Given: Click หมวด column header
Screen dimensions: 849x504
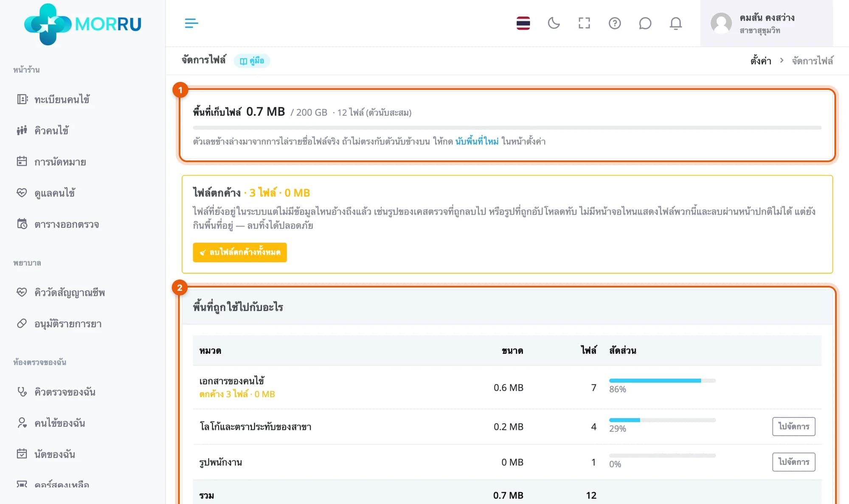Looking at the screenshot, I should pos(210,350).
